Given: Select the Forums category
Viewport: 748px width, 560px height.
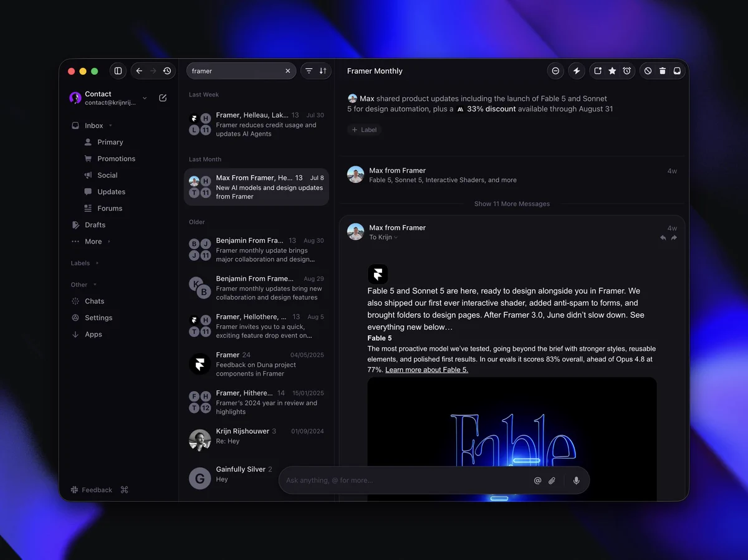Looking at the screenshot, I should pyautogui.click(x=110, y=208).
